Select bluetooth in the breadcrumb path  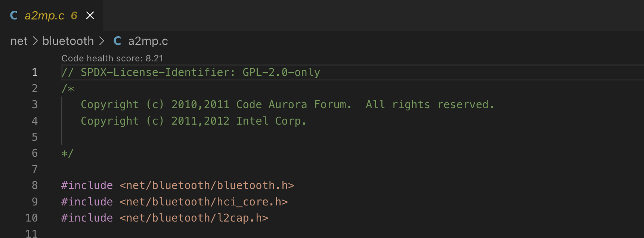click(68, 41)
